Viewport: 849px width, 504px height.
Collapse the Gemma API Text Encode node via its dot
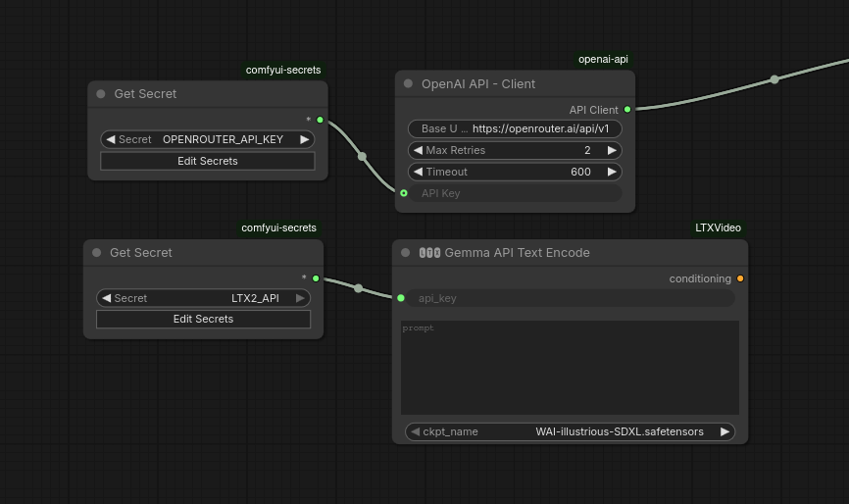click(405, 253)
